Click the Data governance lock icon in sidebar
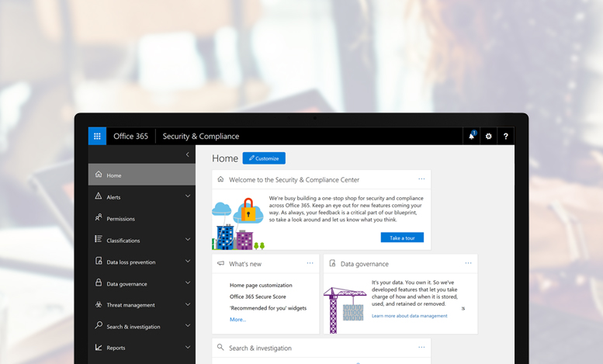The image size is (603, 364). (x=99, y=283)
